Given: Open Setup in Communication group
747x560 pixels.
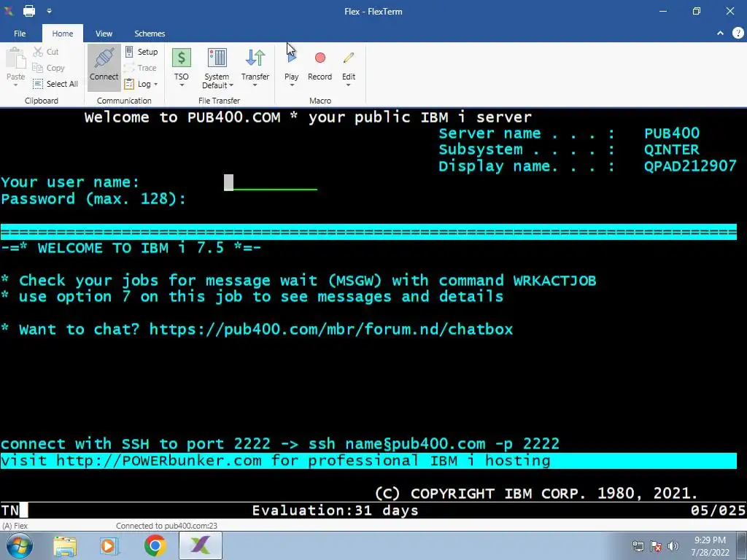Looking at the screenshot, I should point(142,52).
